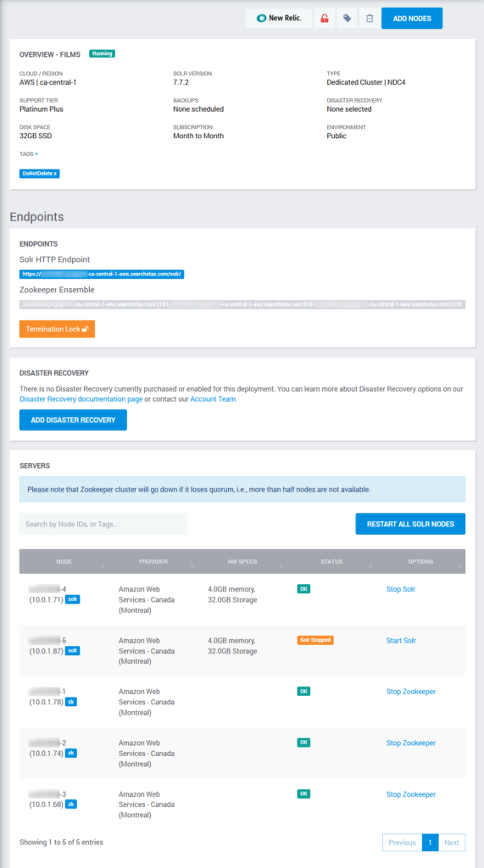Screen dimensions: 484x868
Task: Click the red unlock padlock icon
Action: (325, 19)
